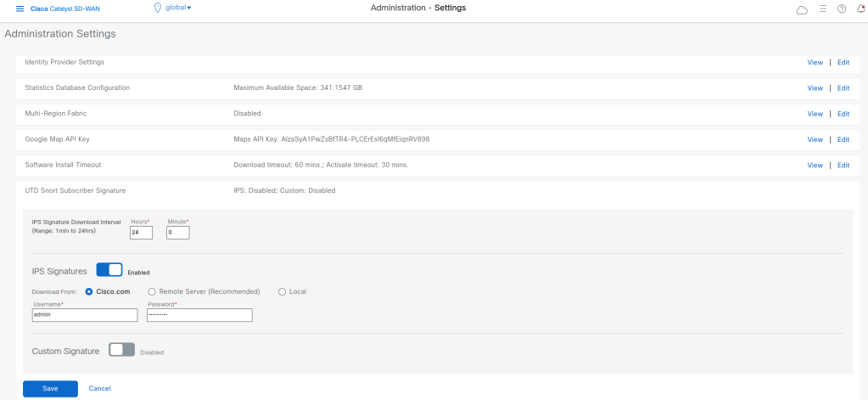Expand the global scope dropdown
The image size is (868, 400).
[177, 8]
